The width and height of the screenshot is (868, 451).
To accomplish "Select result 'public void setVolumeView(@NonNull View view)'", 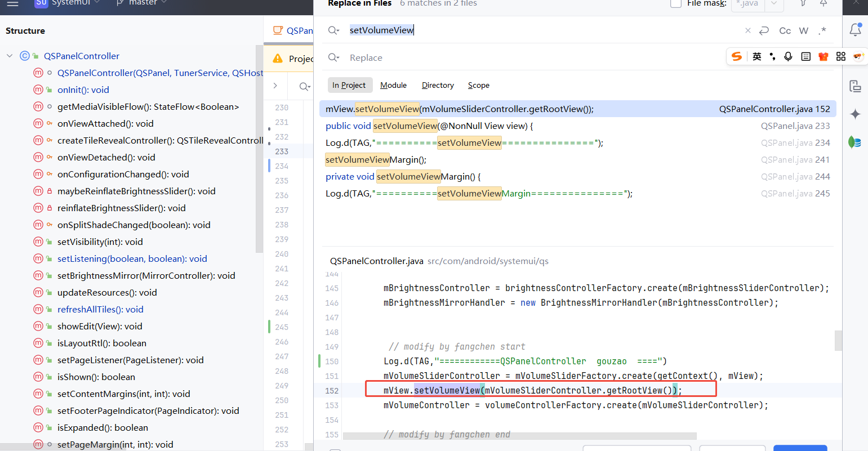I will 577,126.
